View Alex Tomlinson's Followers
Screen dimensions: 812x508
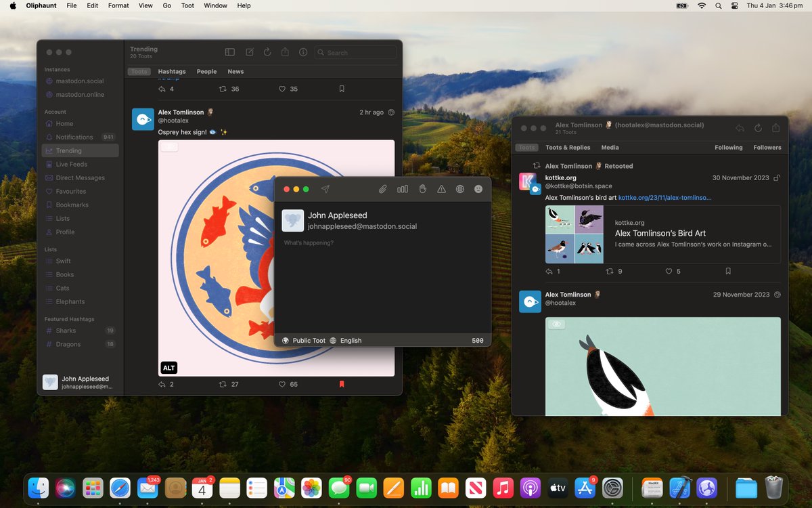(767, 147)
